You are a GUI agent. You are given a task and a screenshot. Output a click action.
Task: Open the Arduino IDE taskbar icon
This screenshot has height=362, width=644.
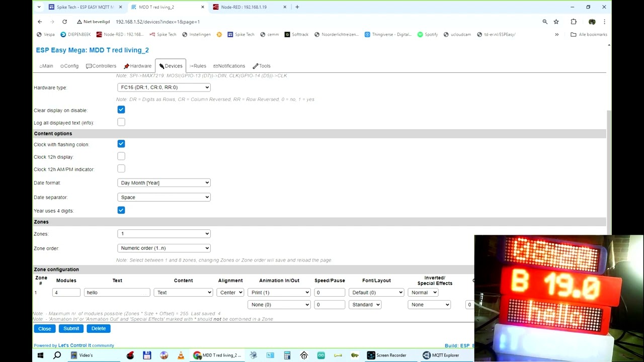[321, 355]
